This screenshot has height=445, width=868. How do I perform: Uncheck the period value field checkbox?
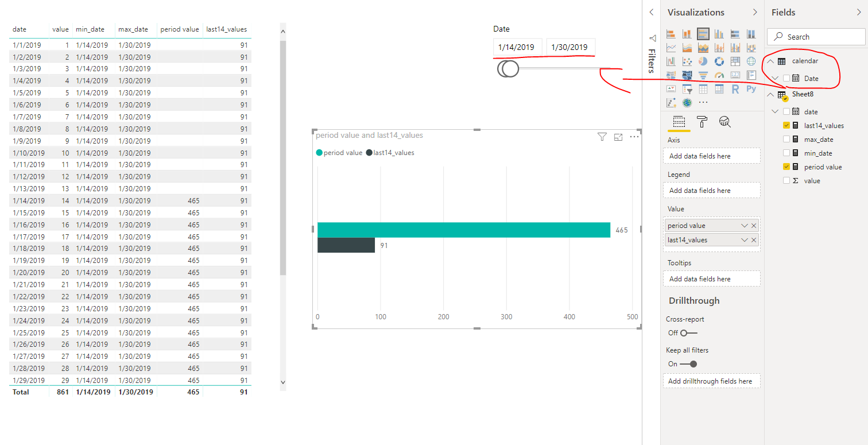[x=786, y=167]
